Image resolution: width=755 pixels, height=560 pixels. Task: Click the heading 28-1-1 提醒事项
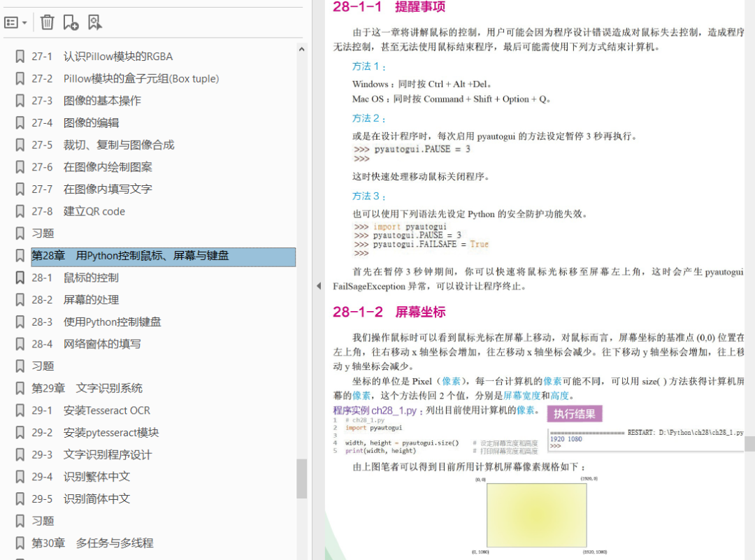point(389,7)
